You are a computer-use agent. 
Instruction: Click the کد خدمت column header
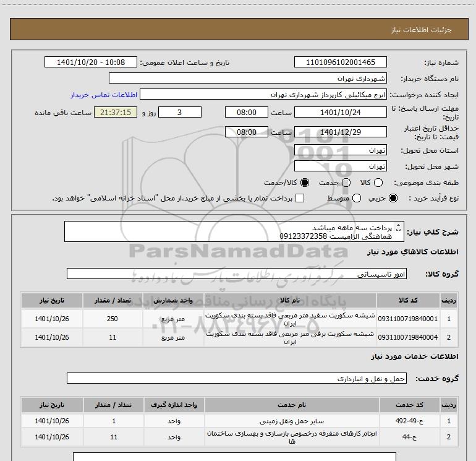tap(409, 405)
